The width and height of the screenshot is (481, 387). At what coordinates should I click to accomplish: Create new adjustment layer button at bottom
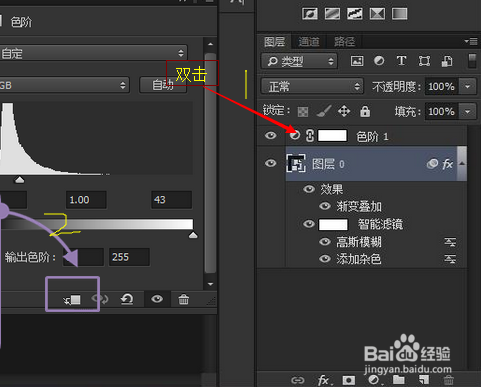[x=374, y=380]
